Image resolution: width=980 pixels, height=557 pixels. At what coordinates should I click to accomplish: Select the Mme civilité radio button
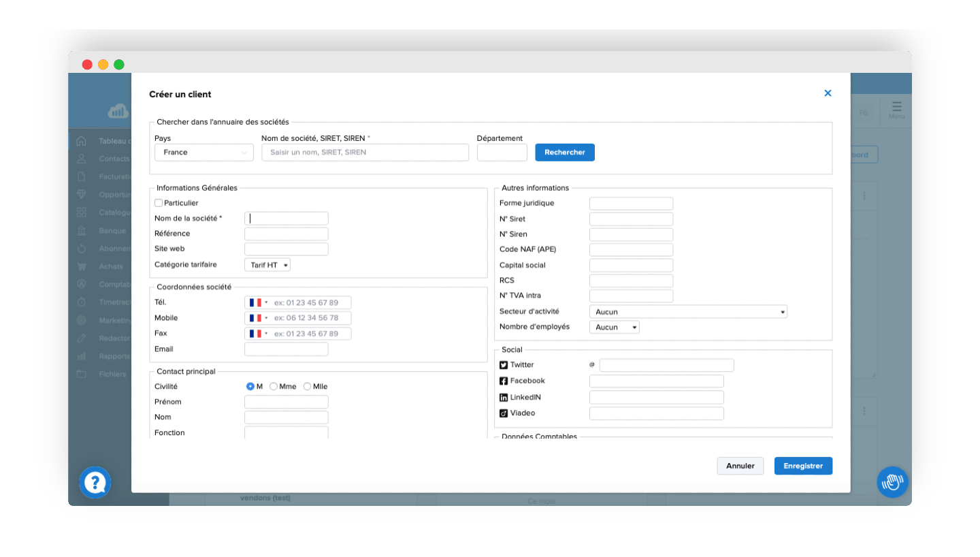(274, 386)
